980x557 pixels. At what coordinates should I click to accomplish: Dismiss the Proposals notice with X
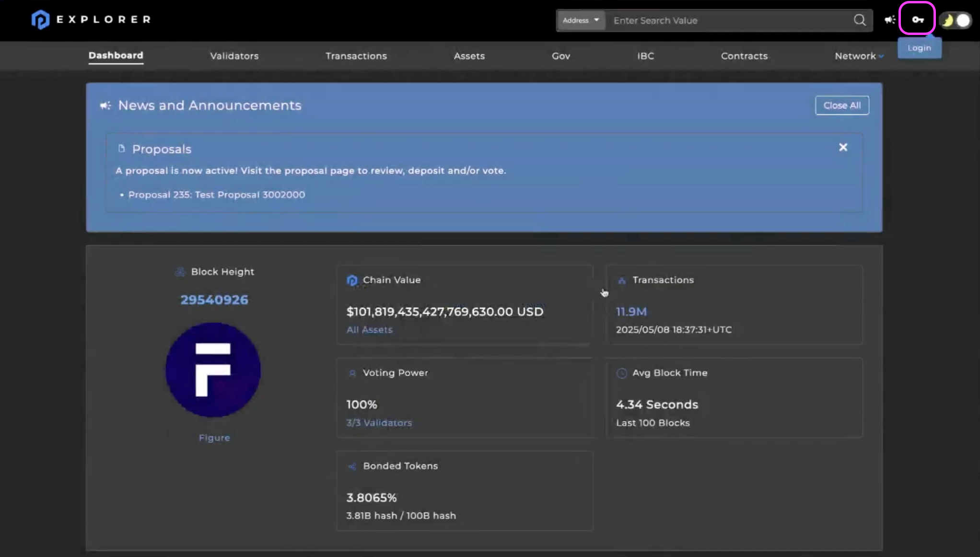tap(843, 147)
